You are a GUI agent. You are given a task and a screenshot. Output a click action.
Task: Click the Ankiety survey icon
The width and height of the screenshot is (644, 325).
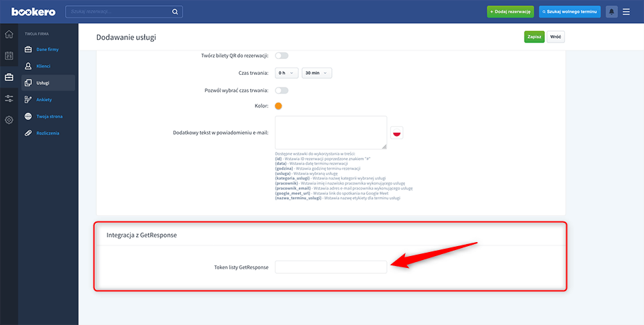pyautogui.click(x=29, y=99)
